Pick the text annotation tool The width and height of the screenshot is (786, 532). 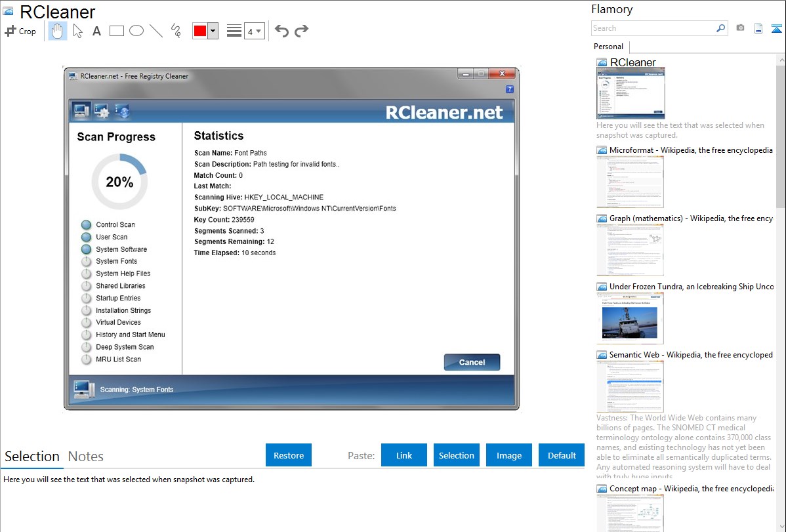[96, 31]
